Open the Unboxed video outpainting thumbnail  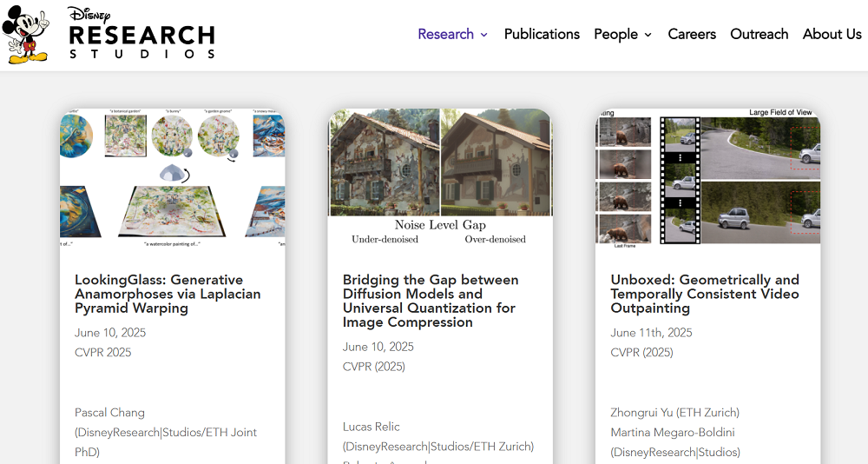pyautogui.click(x=707, y=178)
